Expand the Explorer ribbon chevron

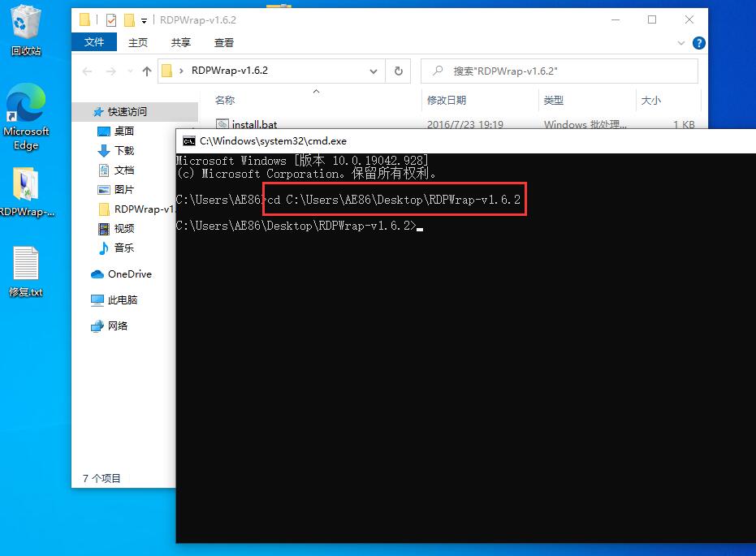tap(680, 43)
